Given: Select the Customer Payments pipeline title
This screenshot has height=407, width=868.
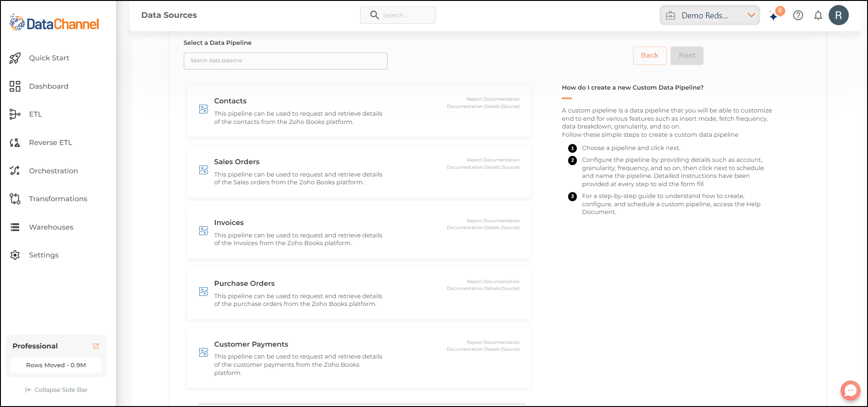Looking at the screenshot, I should [251, 344].
